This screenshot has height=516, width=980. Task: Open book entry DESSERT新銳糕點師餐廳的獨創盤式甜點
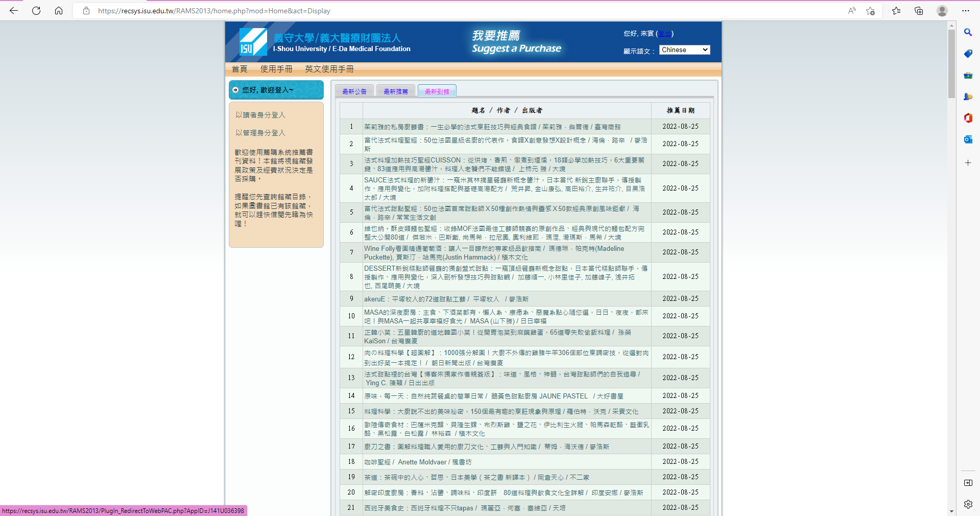pos(506,277)
